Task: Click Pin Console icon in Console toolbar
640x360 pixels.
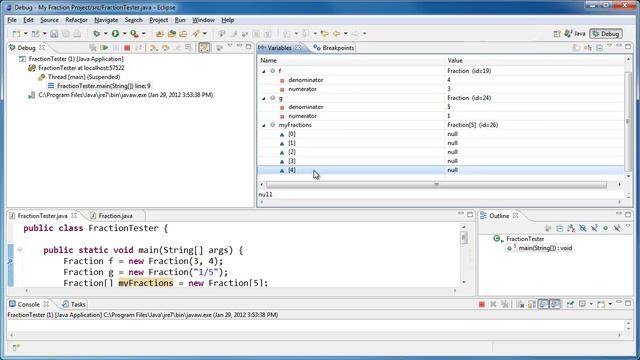Action: (x=570, y=304)
